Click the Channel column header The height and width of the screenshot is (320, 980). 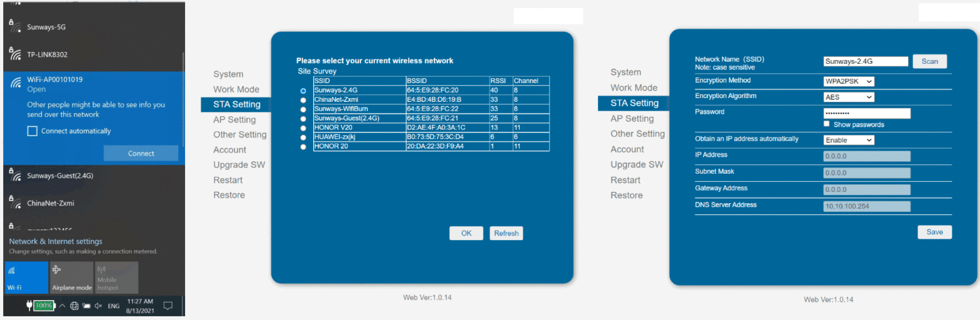click(x=531, y=81)
